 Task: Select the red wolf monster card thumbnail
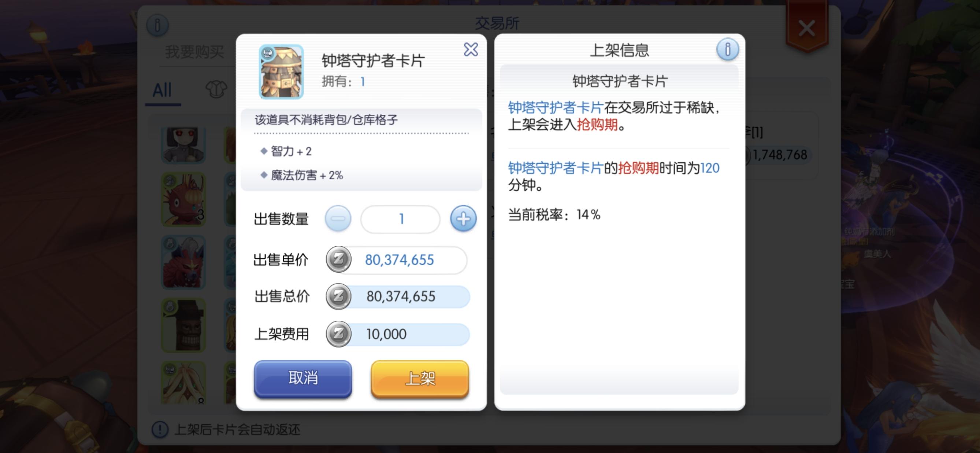184,262
